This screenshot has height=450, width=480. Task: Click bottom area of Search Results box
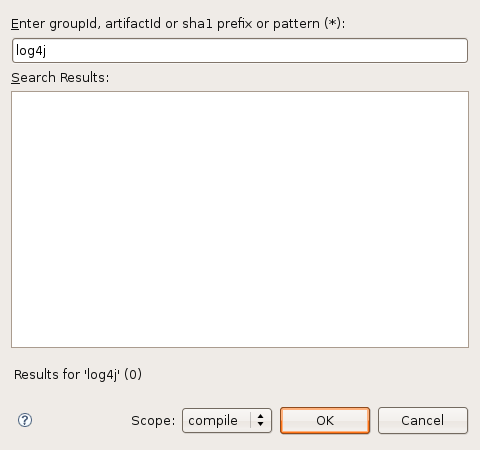(x=240, y=332)
